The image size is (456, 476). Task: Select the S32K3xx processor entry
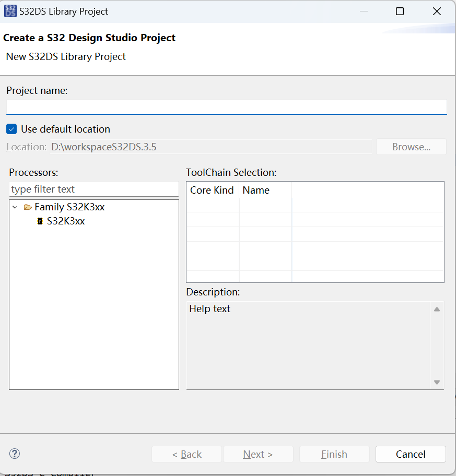pyautogui.click(x=66, y=221)
